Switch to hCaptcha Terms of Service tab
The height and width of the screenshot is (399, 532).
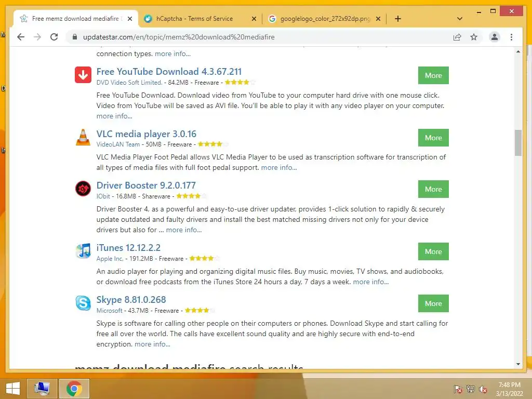click(200, 19)
